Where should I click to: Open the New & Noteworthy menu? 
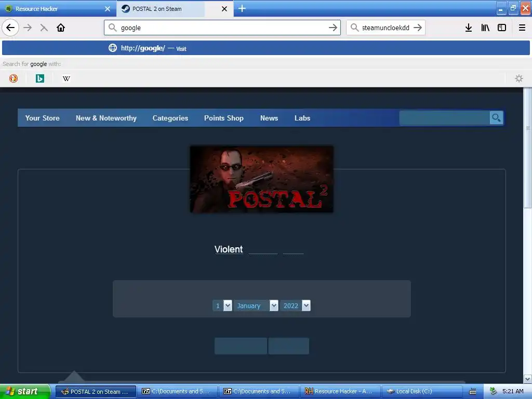tap(106, 118)
